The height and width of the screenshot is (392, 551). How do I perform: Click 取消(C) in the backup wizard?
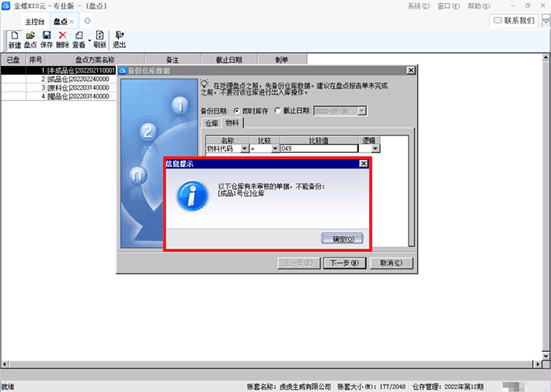pyautogui.click(x=391, y=263)
